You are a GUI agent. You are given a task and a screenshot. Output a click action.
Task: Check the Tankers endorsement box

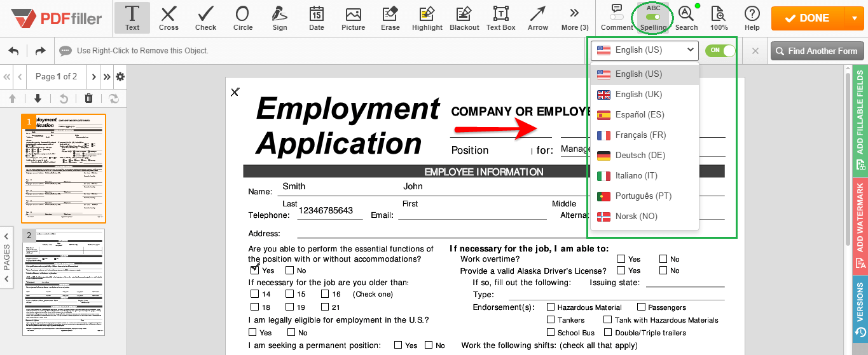pos(551,319)
